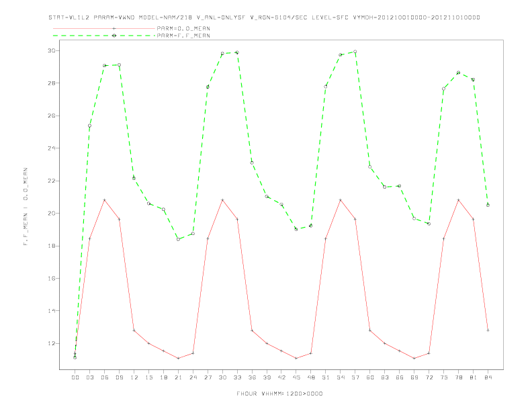Viewport: 532px width, 411px height.
Task: Click the x-axis tick label 33
Action: (x=237, y=377)
